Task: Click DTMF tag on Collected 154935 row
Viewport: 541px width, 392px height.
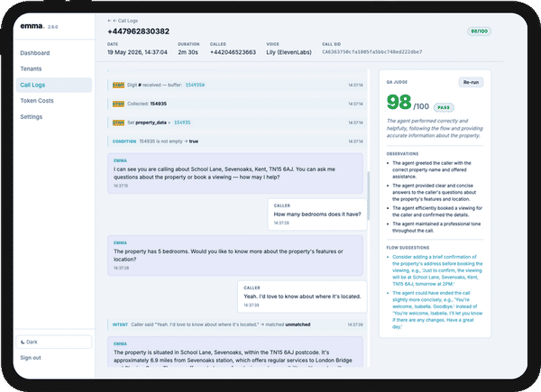Action: click(x=118, y=104)
